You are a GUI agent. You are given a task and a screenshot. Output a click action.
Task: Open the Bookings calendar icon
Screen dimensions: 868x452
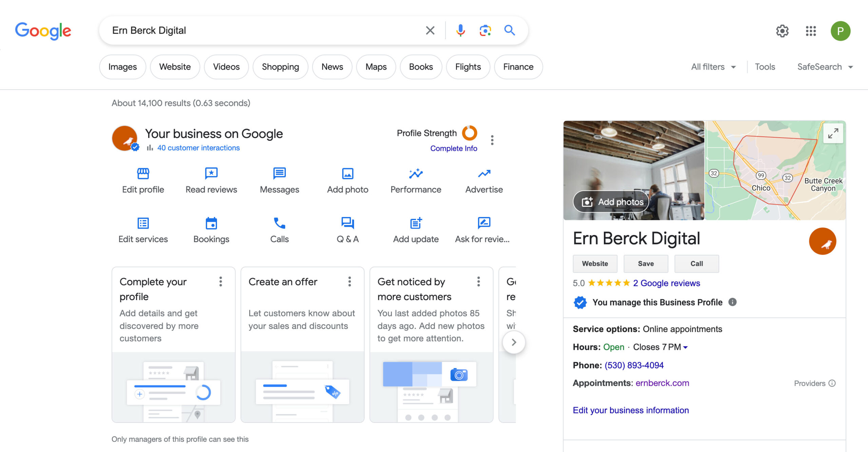pos(211,223)
